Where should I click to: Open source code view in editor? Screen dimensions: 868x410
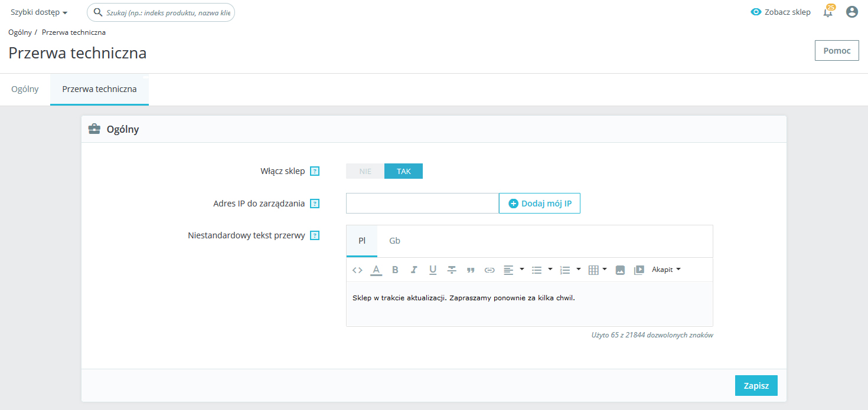[357, 270]
